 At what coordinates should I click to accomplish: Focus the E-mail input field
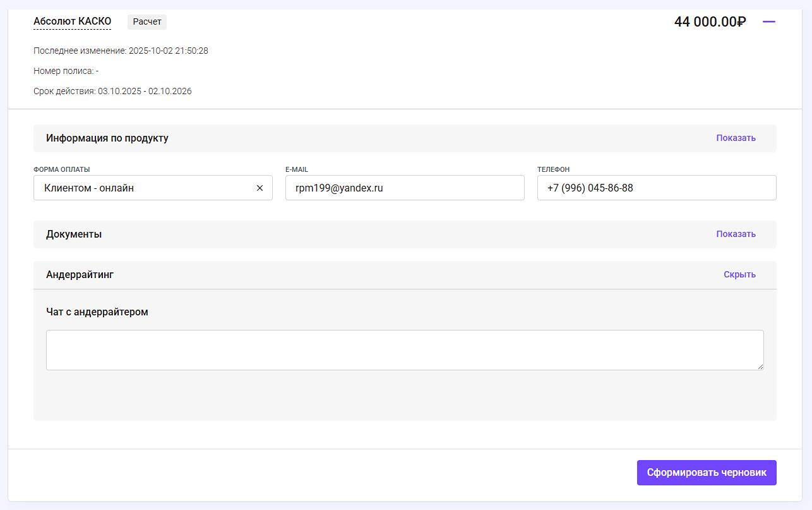pos(404,188)
